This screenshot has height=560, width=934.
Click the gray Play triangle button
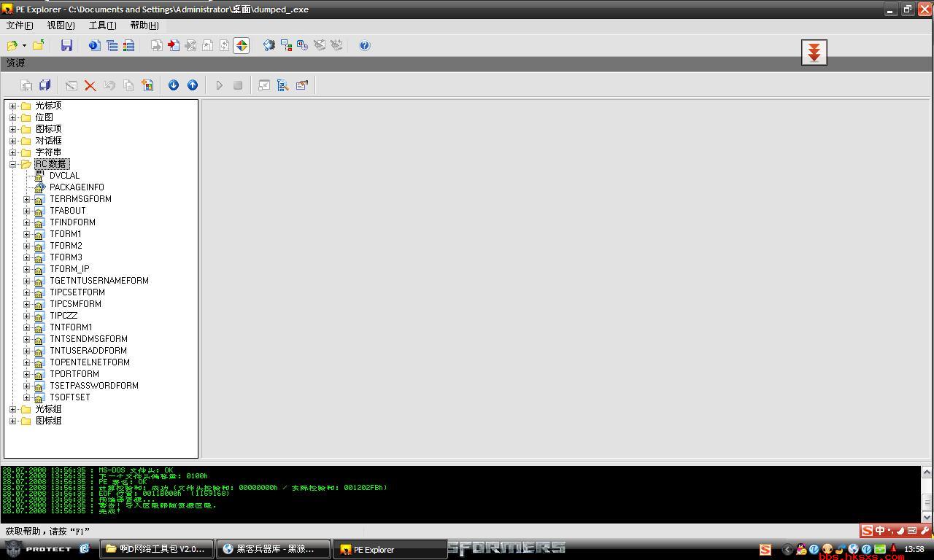coord(219,85)
